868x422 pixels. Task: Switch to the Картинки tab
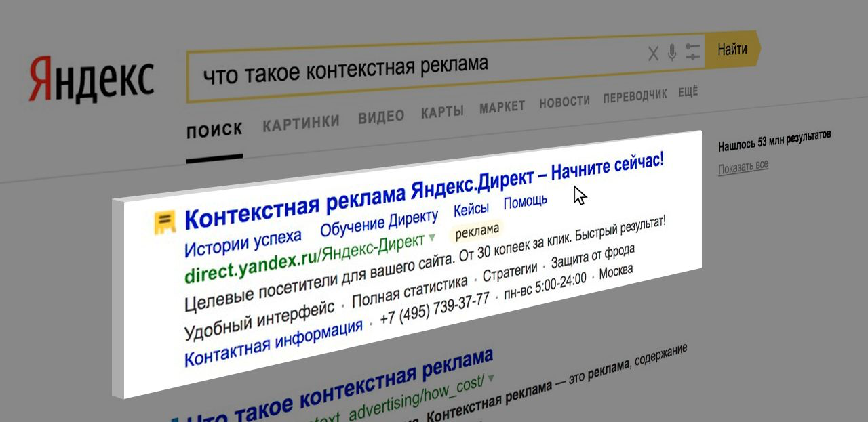(x=301, y=123)
